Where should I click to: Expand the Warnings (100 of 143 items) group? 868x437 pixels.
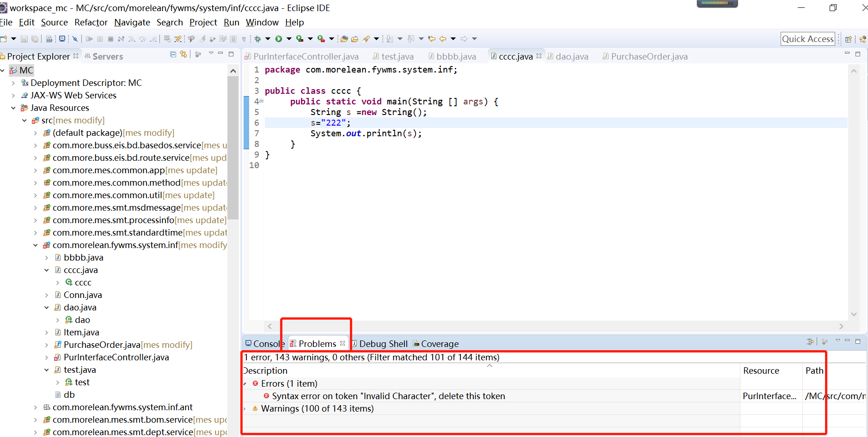[245, 408]
